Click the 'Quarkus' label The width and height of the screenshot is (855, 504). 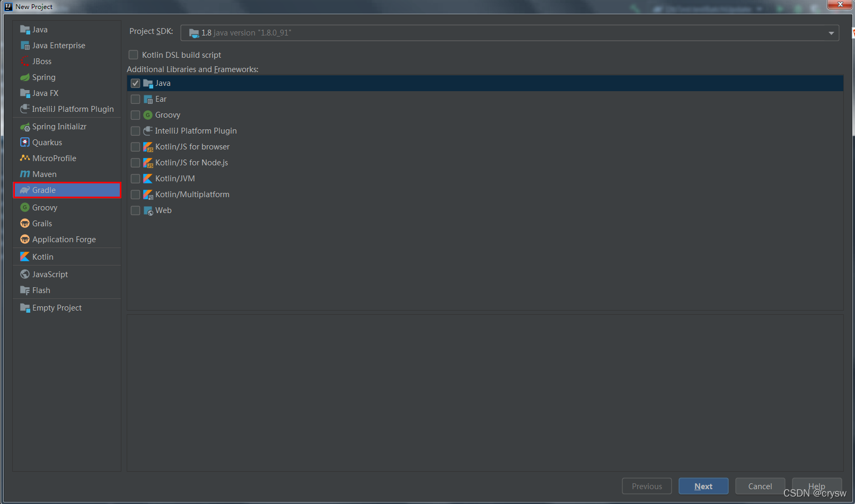coord(47,143)
